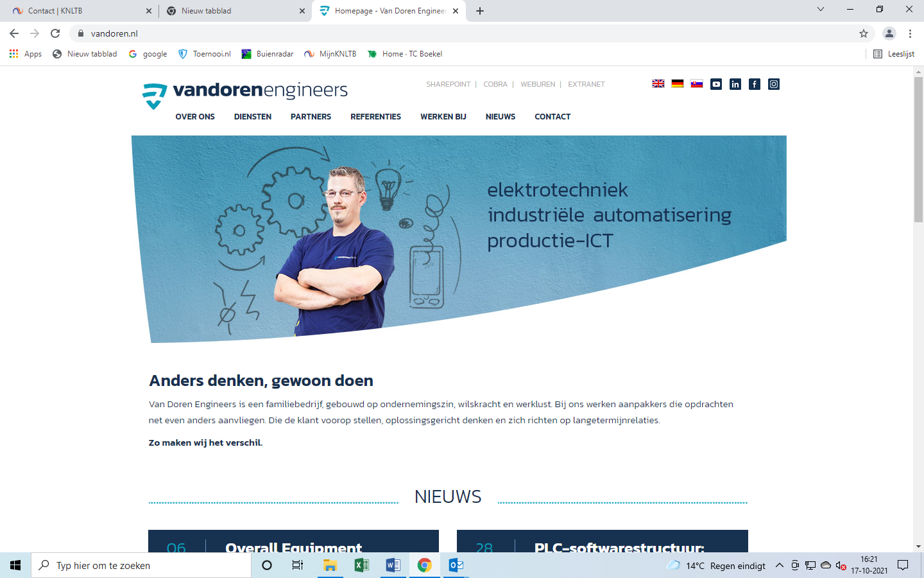Open the google bookmark
The width and height of the screenshot is (924, 578).
[148, 54]
